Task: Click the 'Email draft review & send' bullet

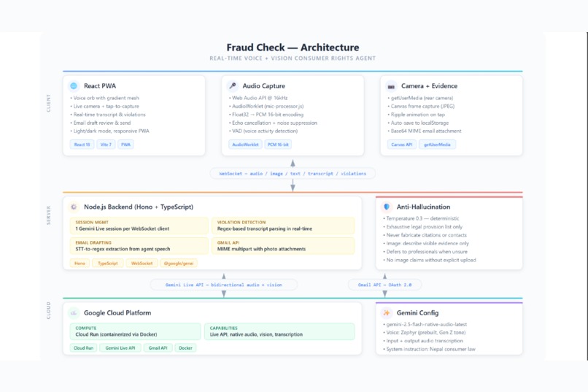Action: coord(101,123)
